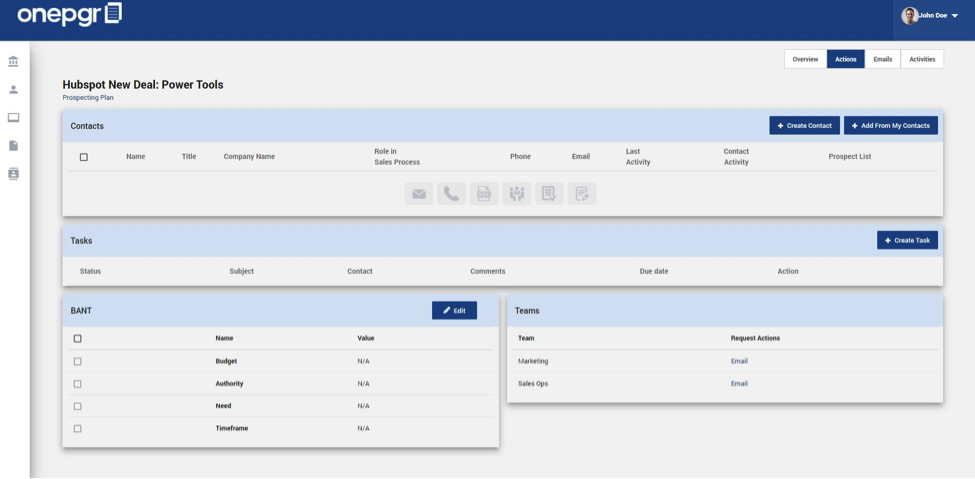975x479 pixels.
Task: Click the Contact column header in Tasks
Action: click(360, 272)
